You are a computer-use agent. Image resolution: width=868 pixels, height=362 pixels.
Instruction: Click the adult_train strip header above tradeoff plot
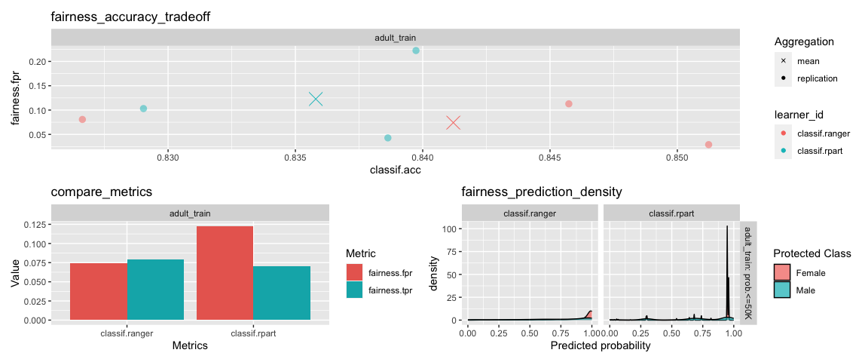(396, 38)
